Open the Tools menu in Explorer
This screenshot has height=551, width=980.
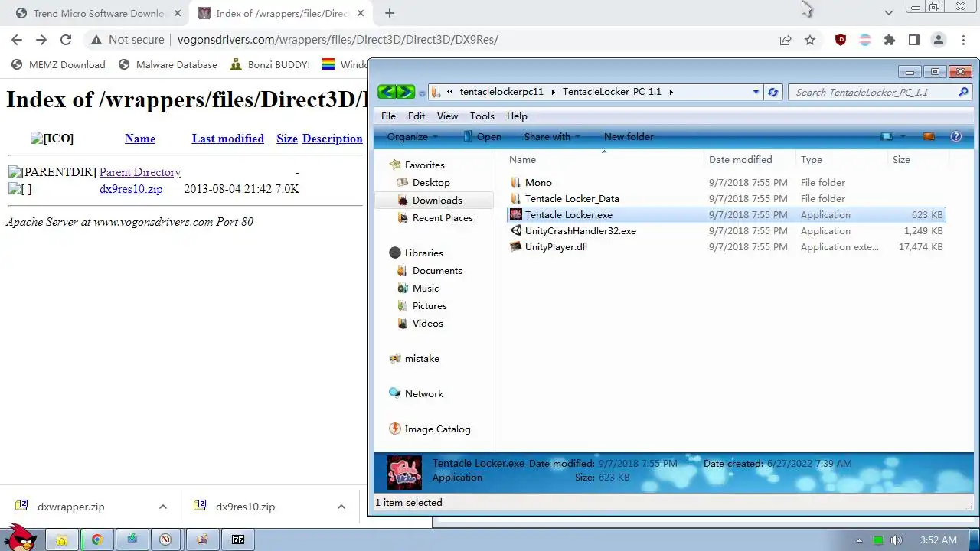pyautogui.click(x=482, y=116)
